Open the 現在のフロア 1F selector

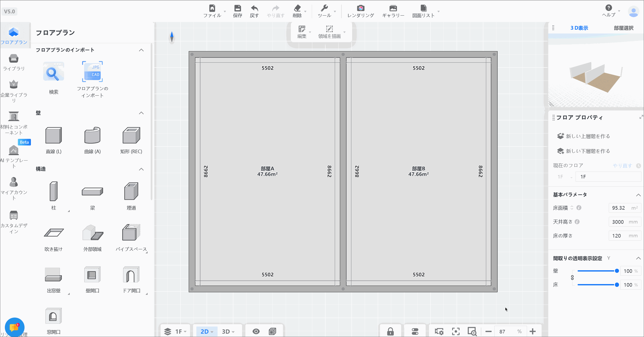tap(565, 177)
